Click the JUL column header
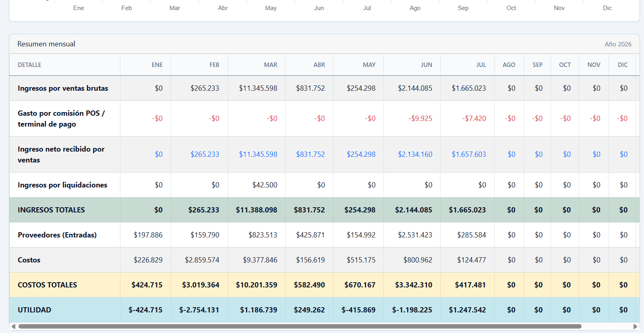The width and height of the screenshot is (644, 333). 481,65
